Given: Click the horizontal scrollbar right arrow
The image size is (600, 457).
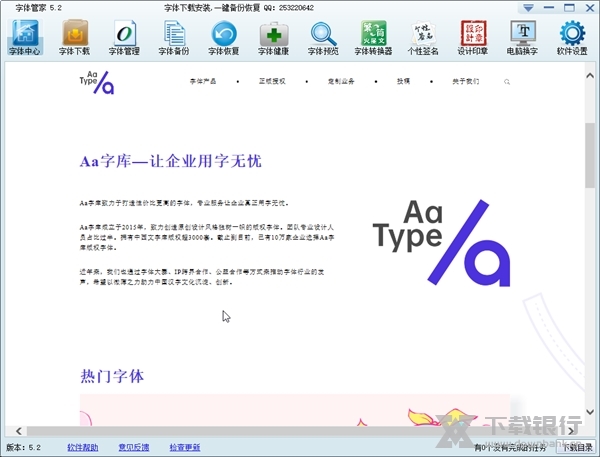Looking at the screenshot, I should click(x=571, y=431).
